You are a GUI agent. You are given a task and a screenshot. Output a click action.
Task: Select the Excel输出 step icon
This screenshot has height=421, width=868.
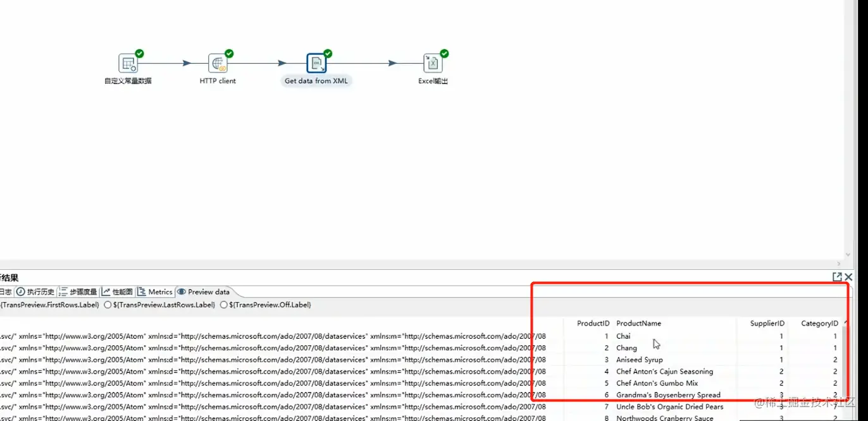(x=433, y=63)
